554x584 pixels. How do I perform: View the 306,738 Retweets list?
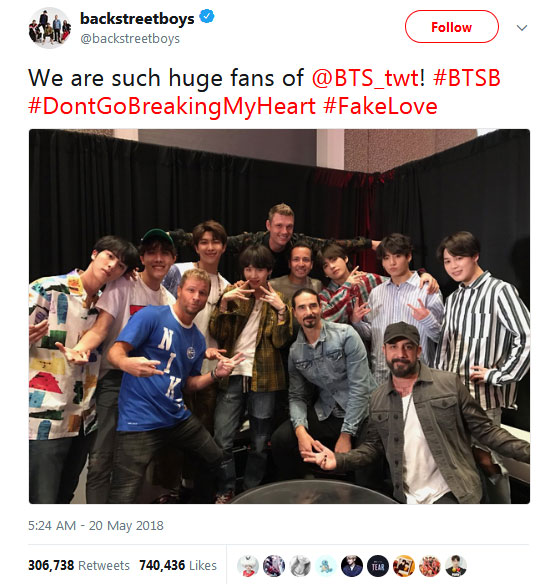point(79,565)
